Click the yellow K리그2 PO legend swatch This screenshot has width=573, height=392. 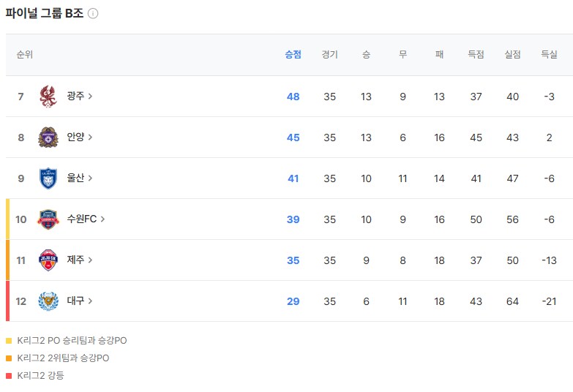point(9,341)
